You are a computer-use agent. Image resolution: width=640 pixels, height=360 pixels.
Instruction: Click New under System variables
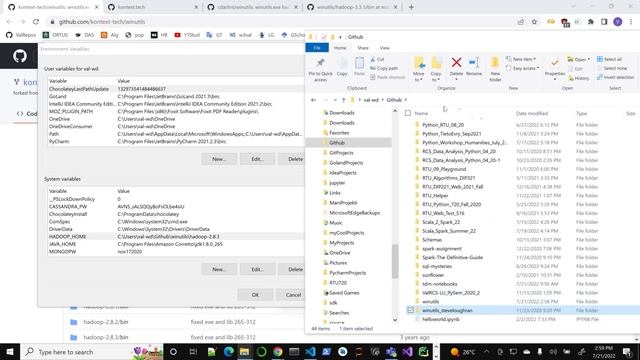tap(219, 269)
